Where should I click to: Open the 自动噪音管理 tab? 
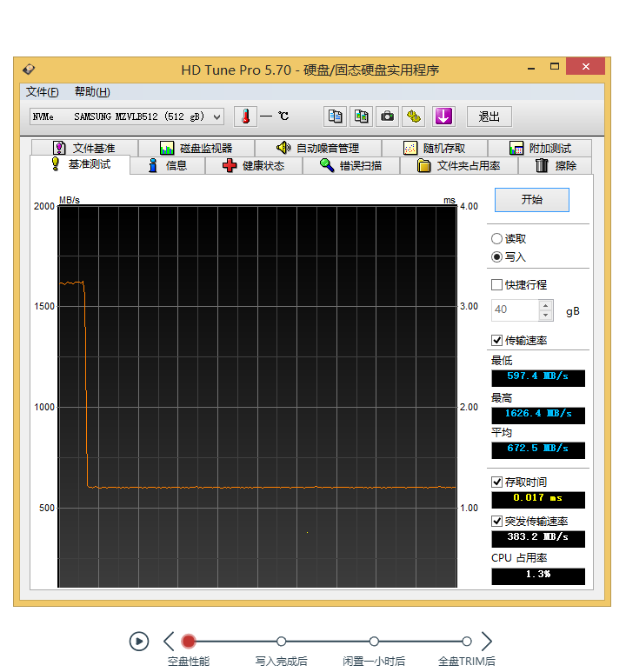pyautogui.click(x=318, y=149)
